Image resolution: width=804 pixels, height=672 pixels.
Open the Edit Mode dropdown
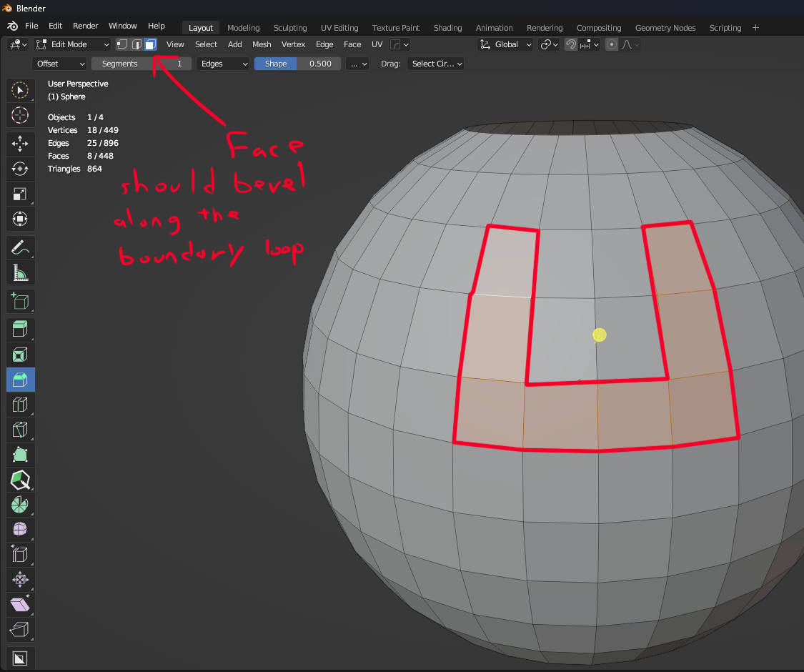[x=72, y=44]
